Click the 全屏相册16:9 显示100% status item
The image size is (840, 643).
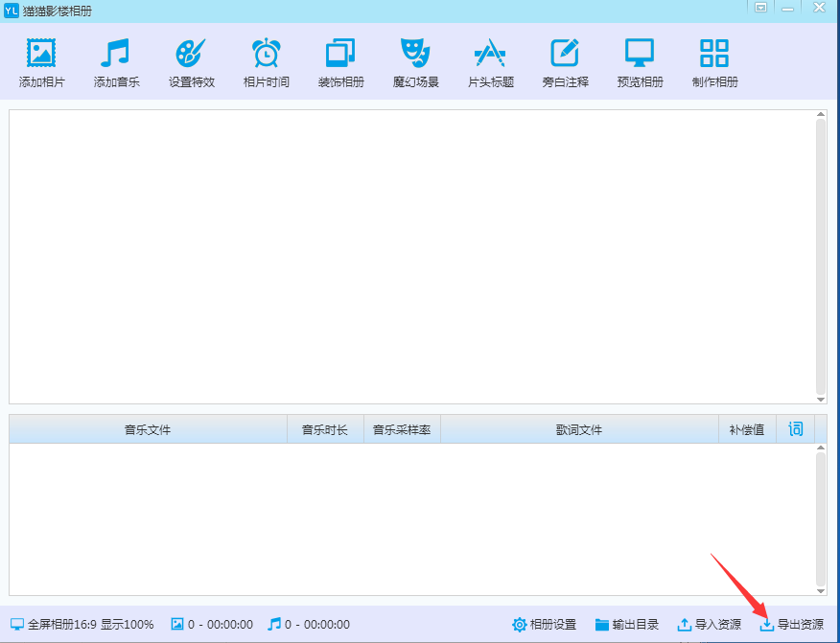click(x=80, y=624)
